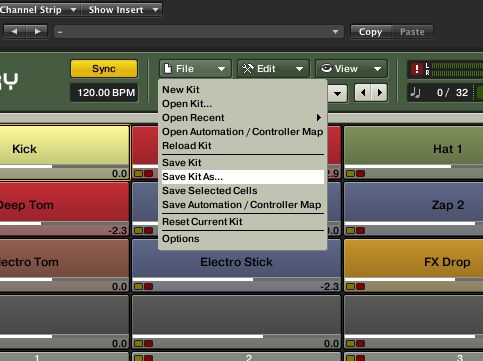This screenshot has width=483, height=361.
Task: Click the small dropdown arrow below the View menu
Action: (x=337, y=93)
